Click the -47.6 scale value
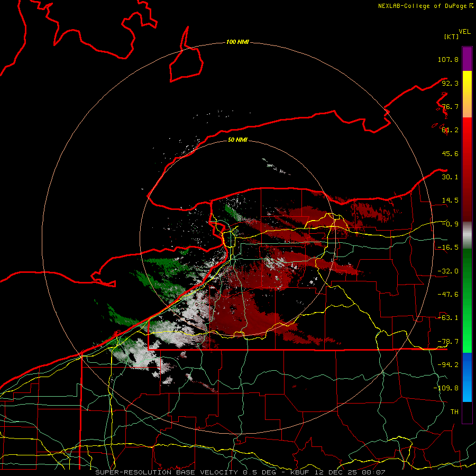Image resolution: width=476 pixels, height=476 pixels. tap(448, 295)
